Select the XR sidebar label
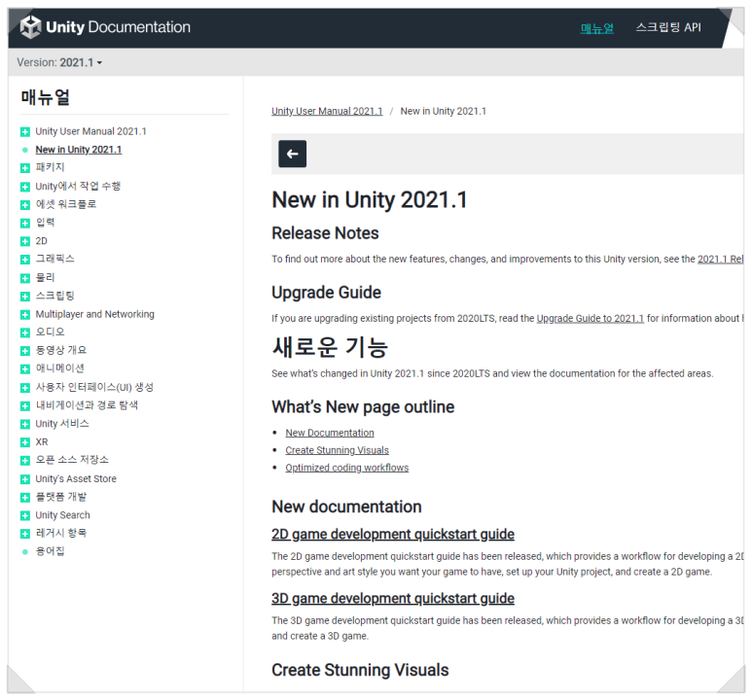The height and width of the screenshot is (700, 752). click(42, 441)
